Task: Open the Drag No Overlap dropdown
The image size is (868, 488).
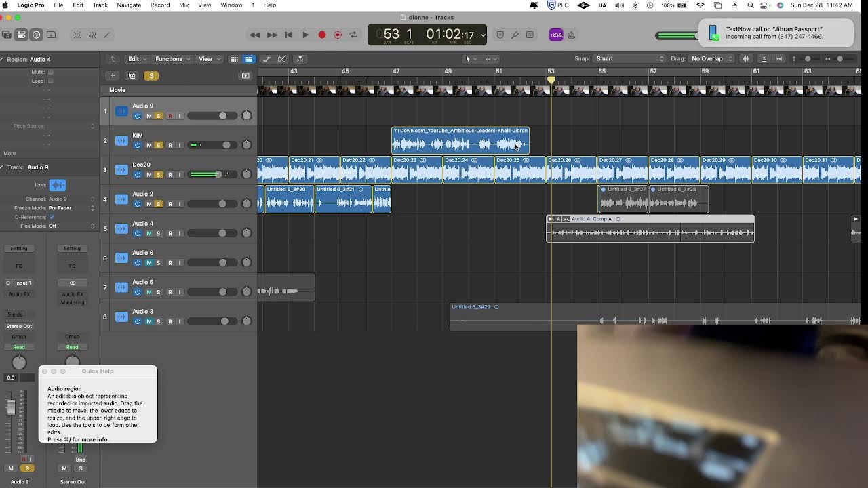Action: coord(711,59)
